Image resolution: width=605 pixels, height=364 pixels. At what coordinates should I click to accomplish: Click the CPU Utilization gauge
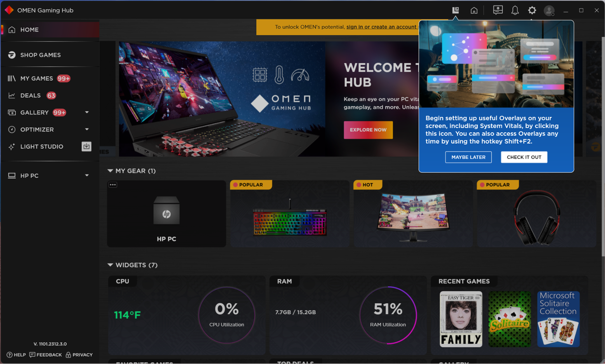pyautogui.click(x=227, y=315)
